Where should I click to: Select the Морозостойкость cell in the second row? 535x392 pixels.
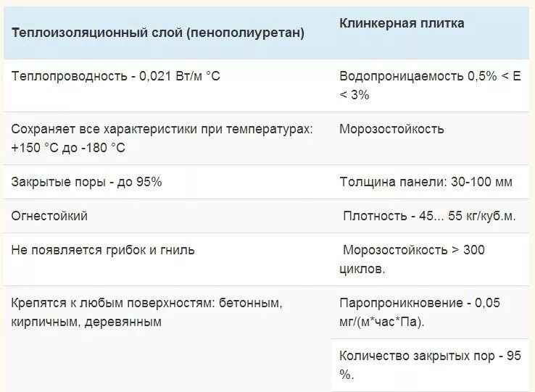click(x=431, y=138)
